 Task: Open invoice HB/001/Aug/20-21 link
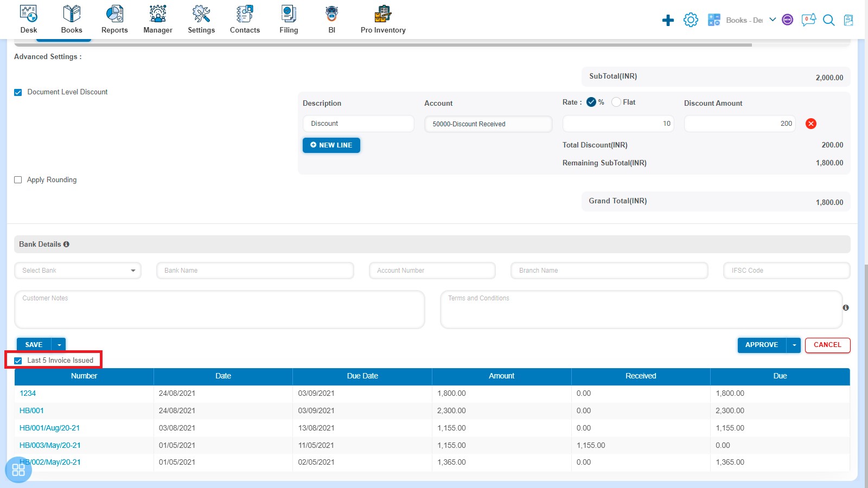(x=49, y=428)
